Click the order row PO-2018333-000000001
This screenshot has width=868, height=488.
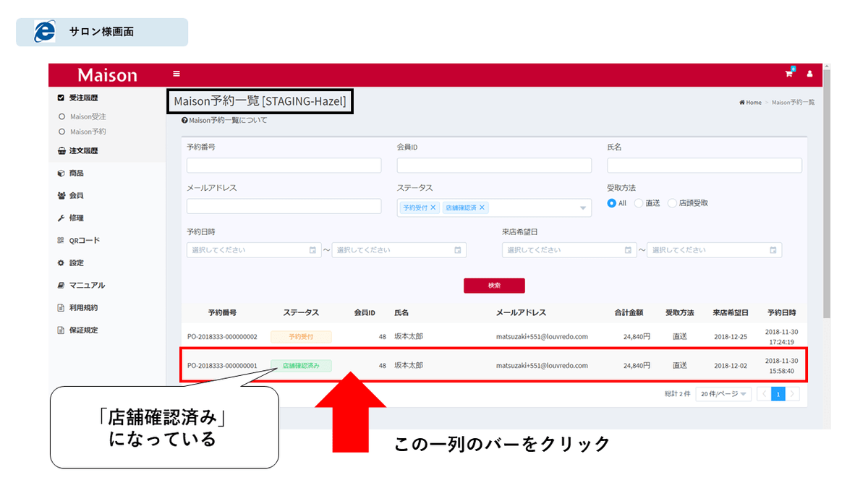492,366
